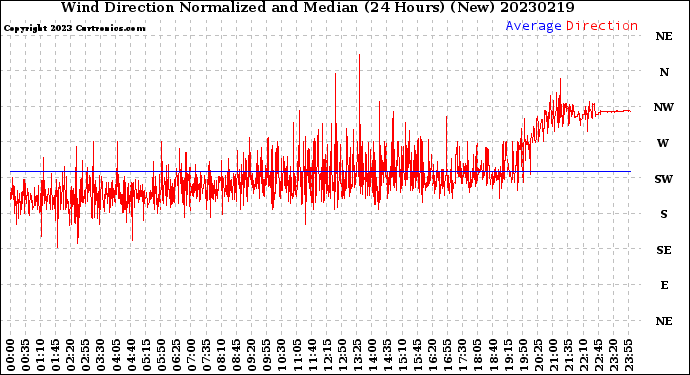Click the '16:20' time axis label

tap(433, 355)
